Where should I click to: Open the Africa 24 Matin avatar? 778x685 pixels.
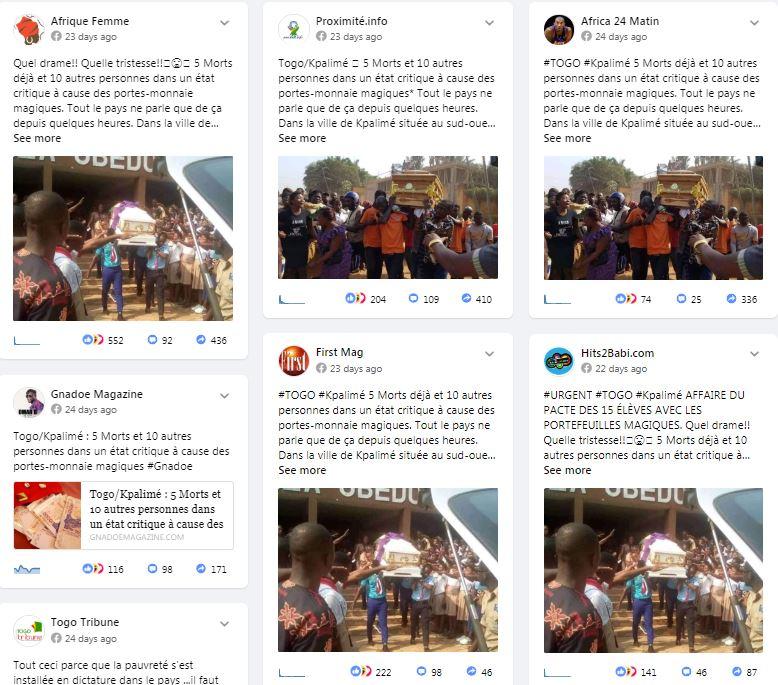click(559, 29)
